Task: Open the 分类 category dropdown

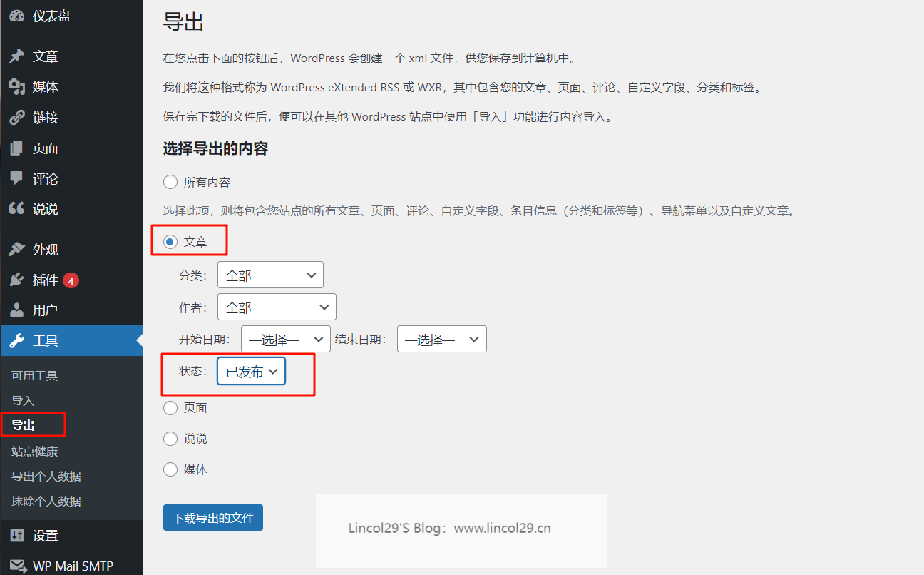Action: click(x=270, y=275)
